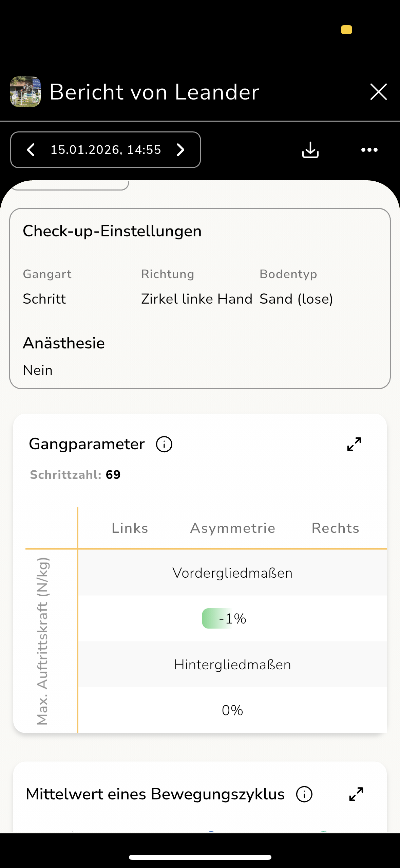Expand Mittelwert eines Bewegungszyklus chart fullscreen
The image size is (400, 868).
(356, 794)
